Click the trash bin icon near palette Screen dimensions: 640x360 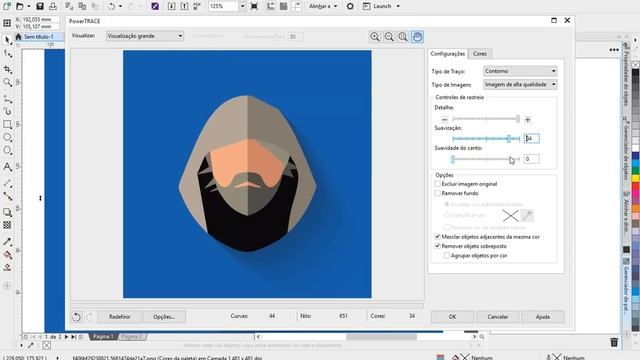(614, 342)
